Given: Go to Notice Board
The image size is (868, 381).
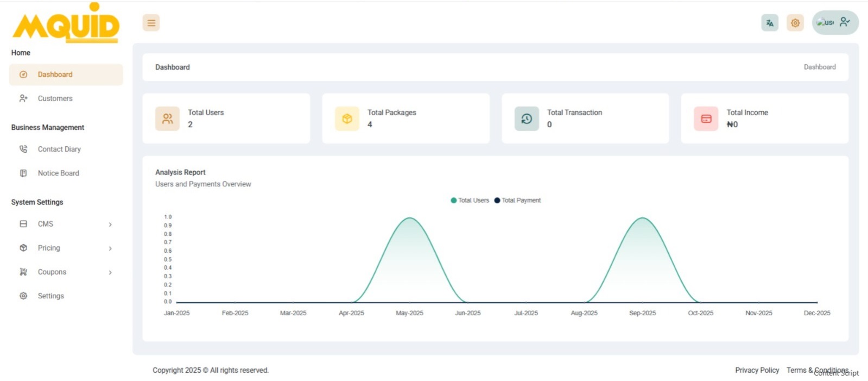Looking at the screenshot, I should (x=58, y=173).
